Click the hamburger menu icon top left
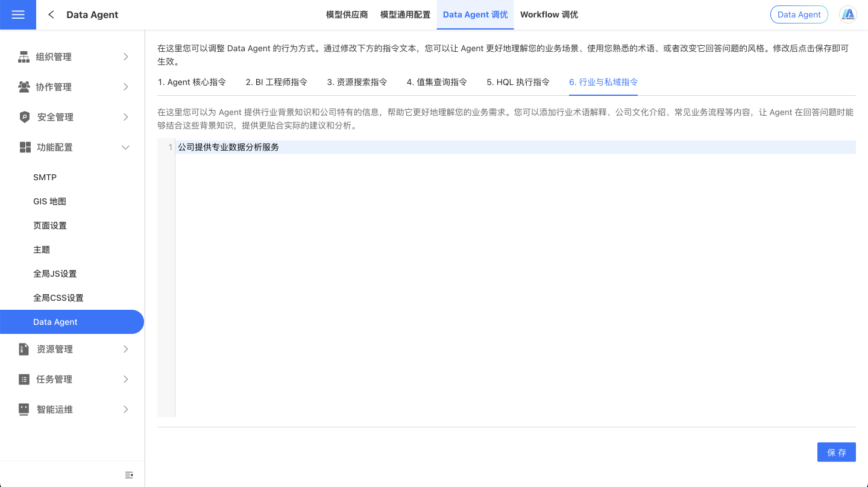868x487 pixels. (17, 14)
